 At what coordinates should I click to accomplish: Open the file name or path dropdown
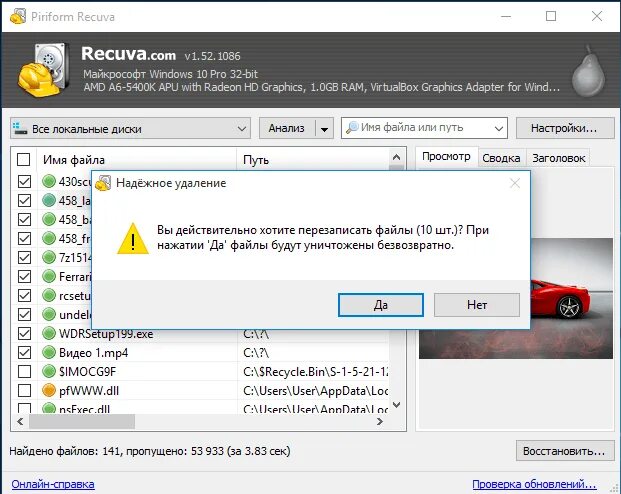coord(499,128)
